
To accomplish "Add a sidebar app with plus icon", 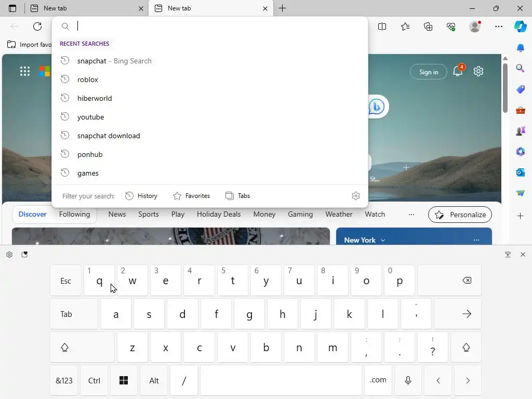I will pos(521,216).
